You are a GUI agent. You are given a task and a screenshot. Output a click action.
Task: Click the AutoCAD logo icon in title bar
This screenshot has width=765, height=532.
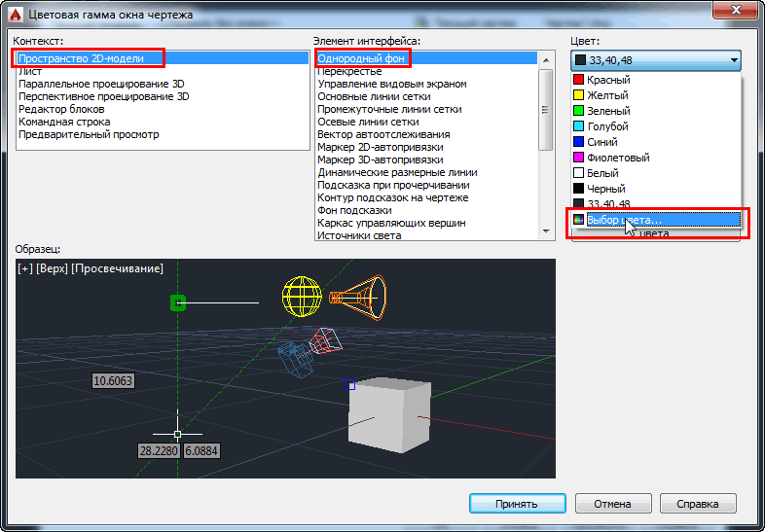[x=16, y=15]
